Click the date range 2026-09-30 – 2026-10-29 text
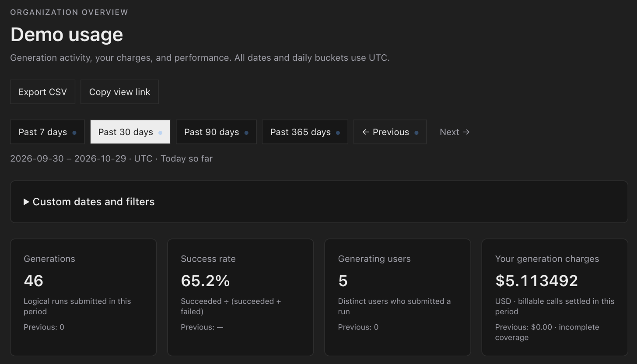 click(68, 159)
